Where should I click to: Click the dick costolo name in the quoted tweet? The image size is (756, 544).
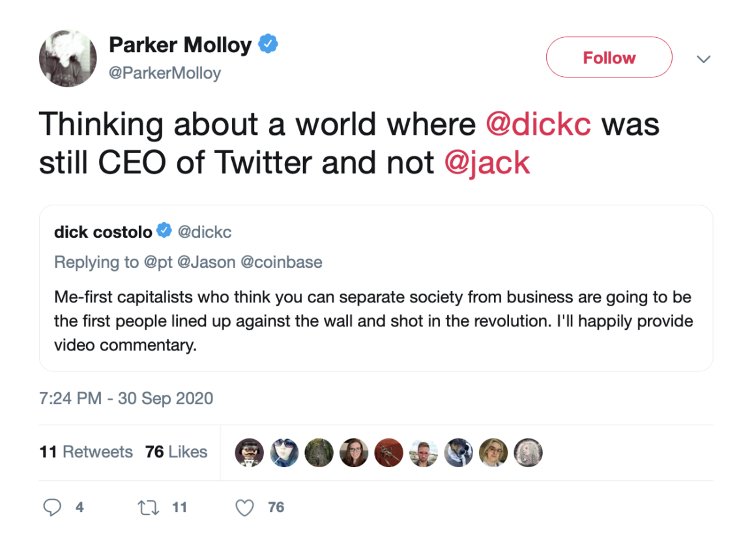[103, 232]
